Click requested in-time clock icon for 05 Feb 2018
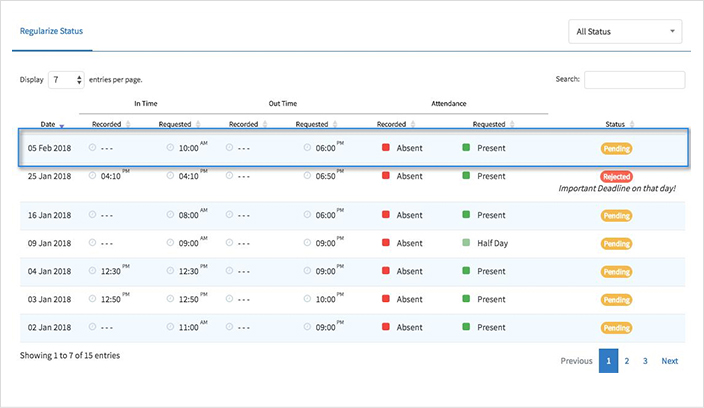The height and width of the screenshot is (408, 704). pyautogui.click(x=170, y=147)
